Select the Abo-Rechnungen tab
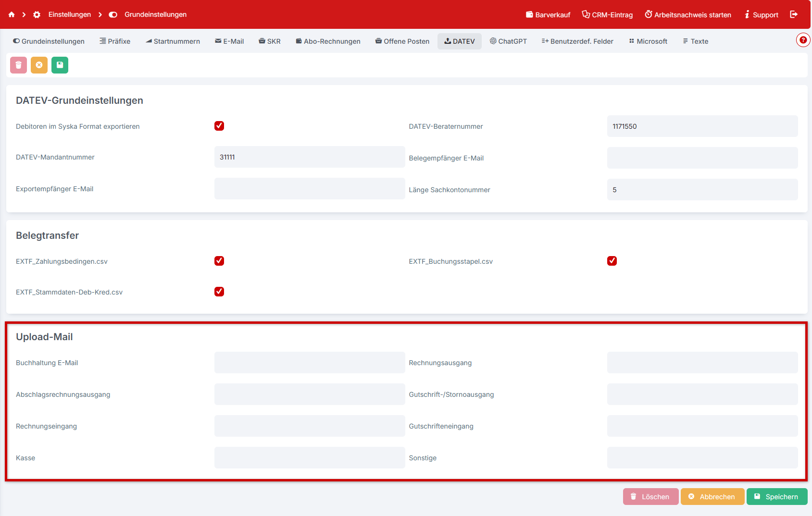Viewport: 812px width, 516px height. pyautogui.click(x=328, y=41)
